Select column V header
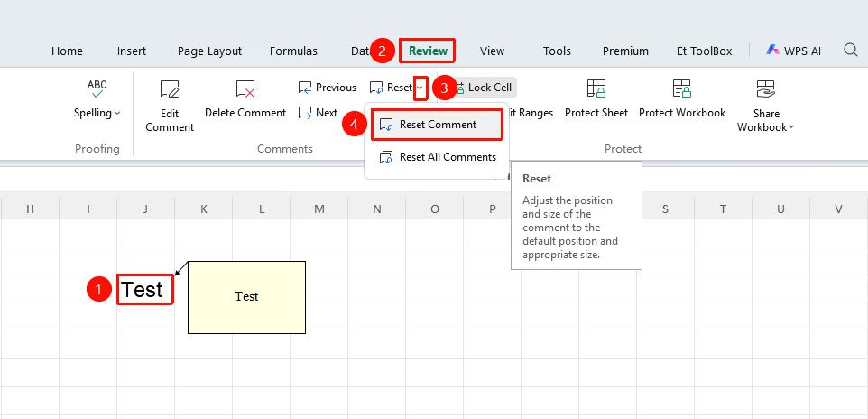Image resolution: width=868 pixels, height=419 pixels. [x=838, y=209]
